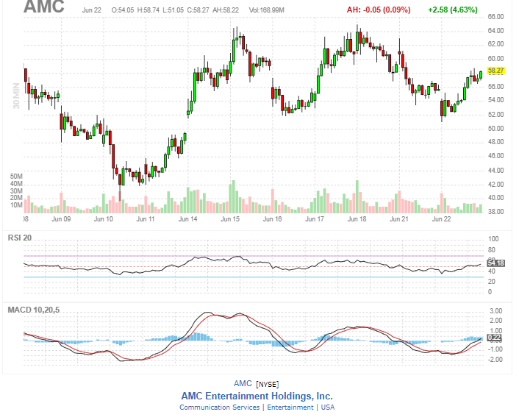Click the AH:58.22 after-hours value
Image resolution: width=519 pixels, height=420 pixels.
(226, 10)
